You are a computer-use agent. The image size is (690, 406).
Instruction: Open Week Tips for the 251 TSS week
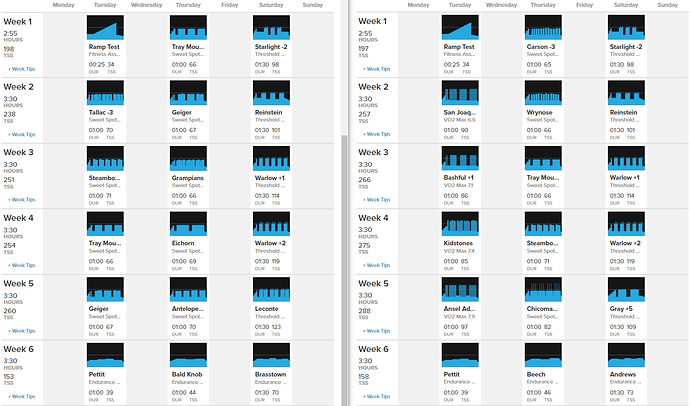point(22,200)
